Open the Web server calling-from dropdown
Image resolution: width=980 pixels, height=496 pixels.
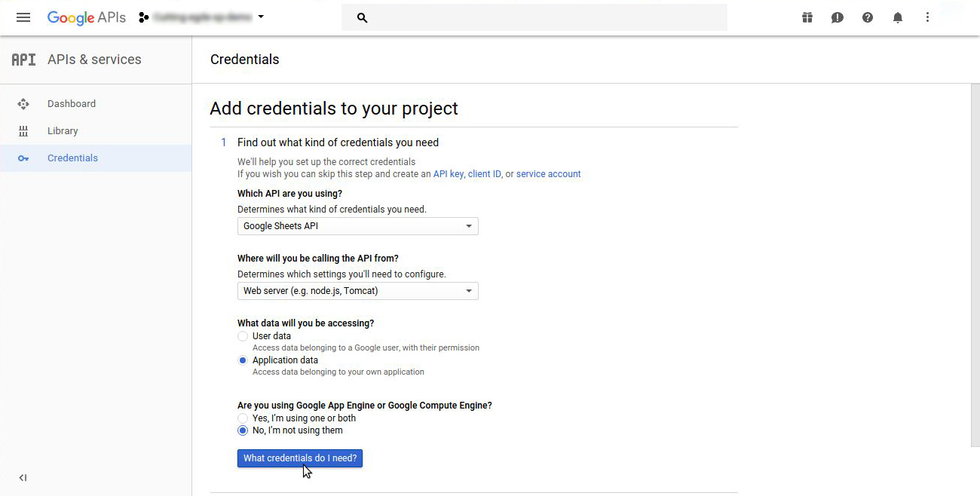[357, 291]
